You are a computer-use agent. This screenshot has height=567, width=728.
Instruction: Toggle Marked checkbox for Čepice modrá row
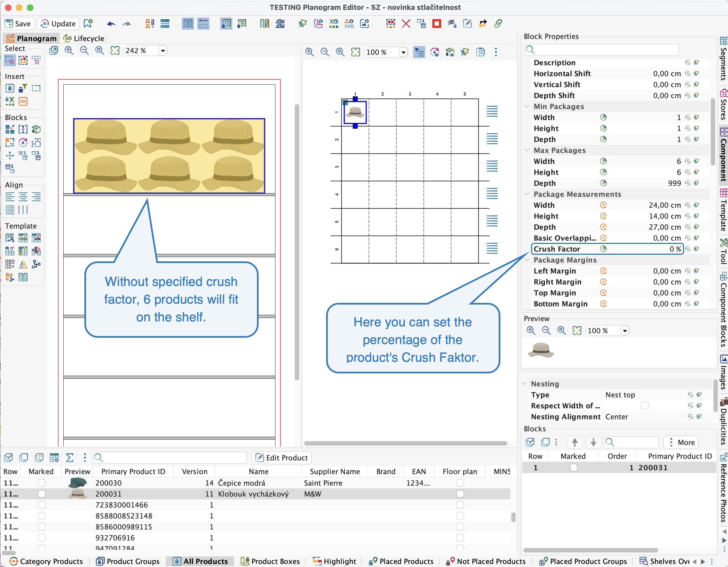click(41, 483)
